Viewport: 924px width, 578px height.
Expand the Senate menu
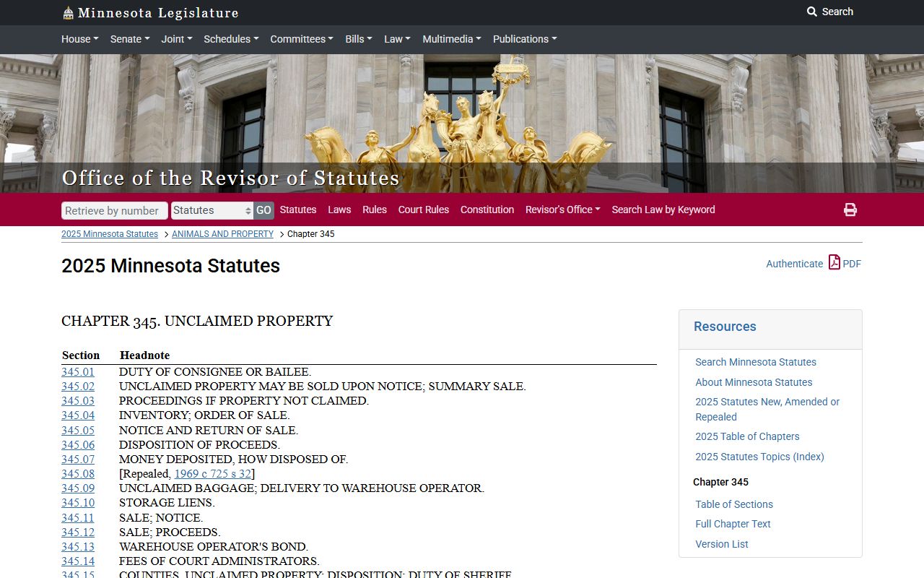coord(130,39)
